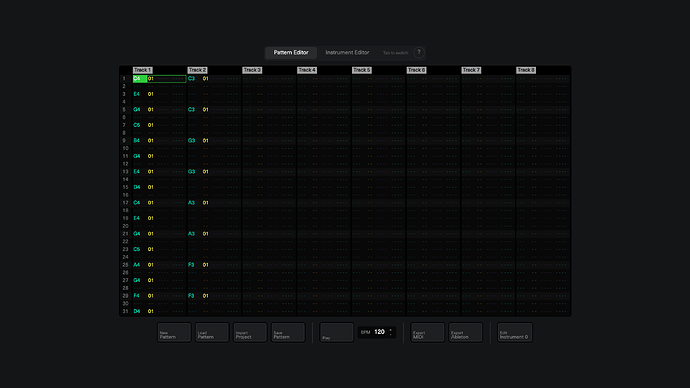
Task: Select the E4 note in row 13
Action: (x=137, y=172)
